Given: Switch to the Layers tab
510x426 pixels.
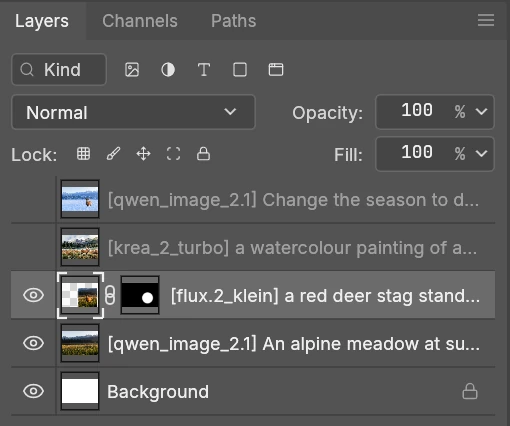Looking at the screenshot, I should click(42, 21).
